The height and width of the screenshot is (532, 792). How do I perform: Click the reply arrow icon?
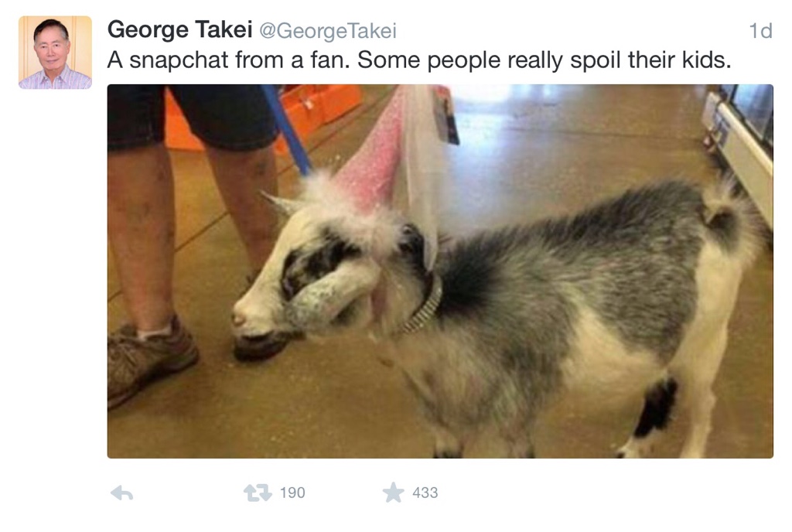click(x=121, y=493)
